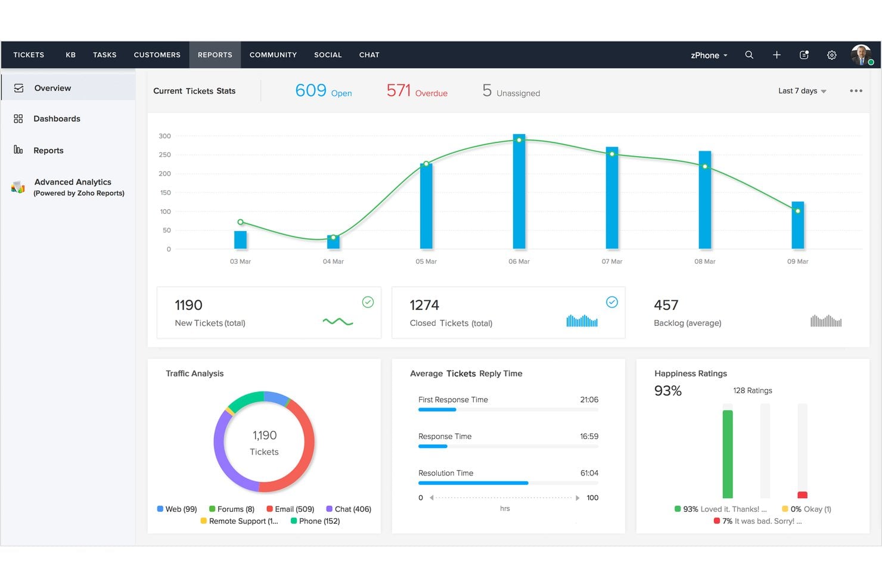Open the KB tab
The height and width of the screenshot is (588, 882).
(70, 55)
